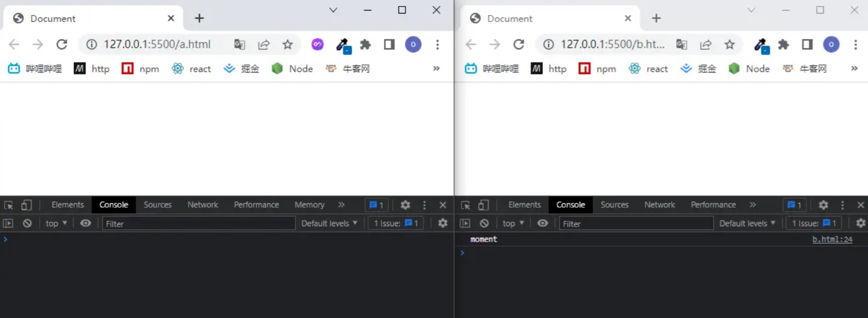This screenshot has height=318, width=868.
Task: Open the b.html:24 source link
Action: pos(832,240)
